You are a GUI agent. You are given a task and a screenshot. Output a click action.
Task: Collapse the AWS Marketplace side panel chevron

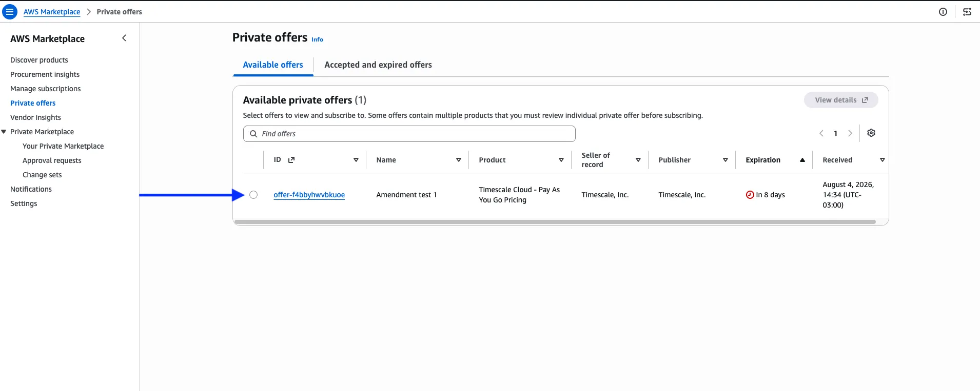pyautogui.click(x=124, y=38)
